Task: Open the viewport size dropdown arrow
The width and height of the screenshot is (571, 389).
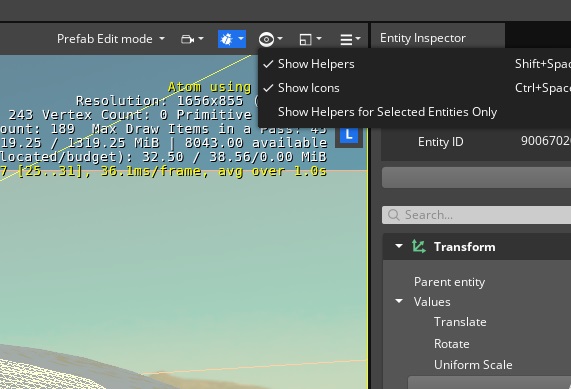Action: pyautogui.click(x=319, y=38)
